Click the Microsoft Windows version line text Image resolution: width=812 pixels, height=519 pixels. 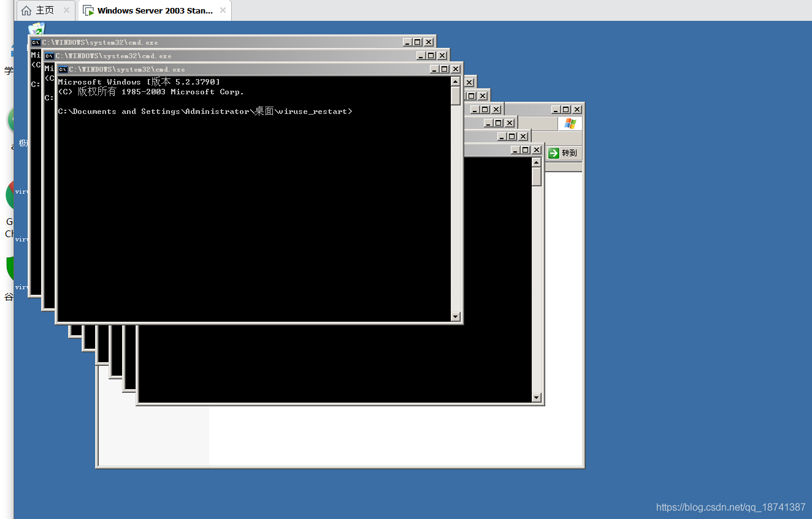[139, 81]
